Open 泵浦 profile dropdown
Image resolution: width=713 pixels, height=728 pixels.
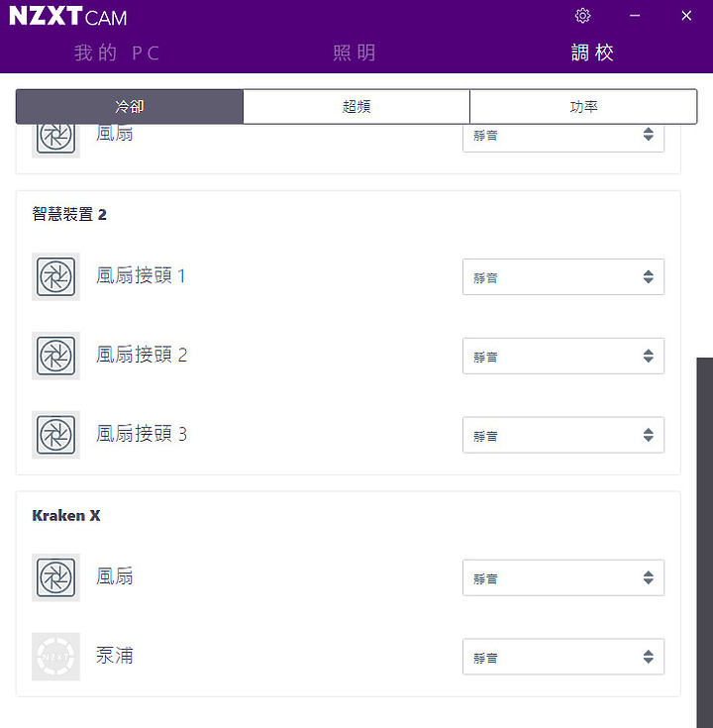click(563, 657)
